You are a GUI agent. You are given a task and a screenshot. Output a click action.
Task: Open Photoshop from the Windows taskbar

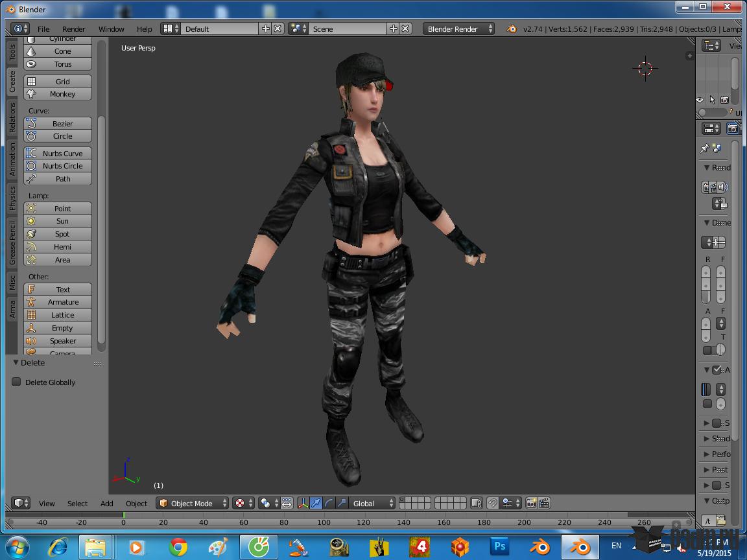(499, 546)
